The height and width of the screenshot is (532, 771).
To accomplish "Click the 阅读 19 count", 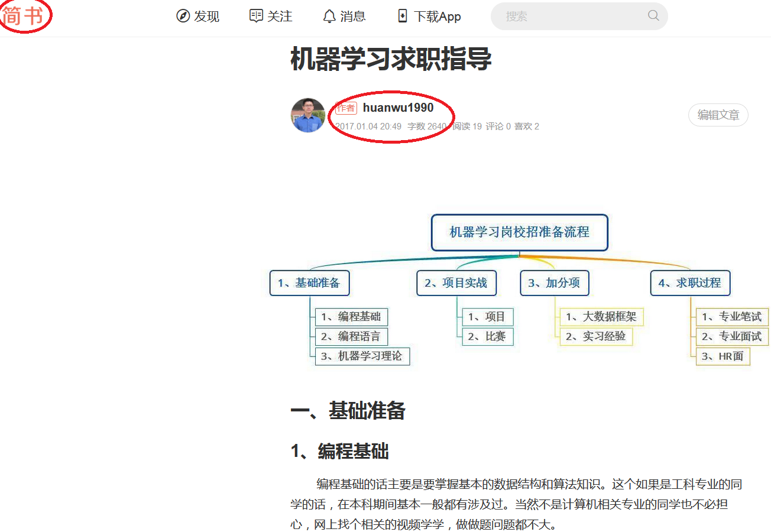I will pos(467,126).
